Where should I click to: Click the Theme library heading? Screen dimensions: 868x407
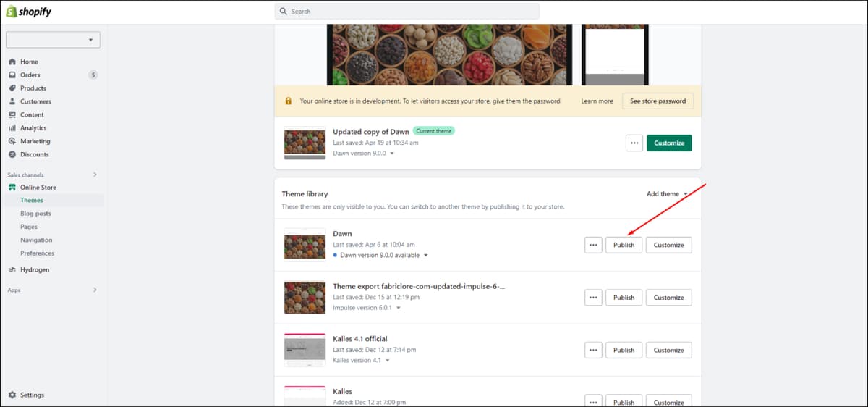305,194
